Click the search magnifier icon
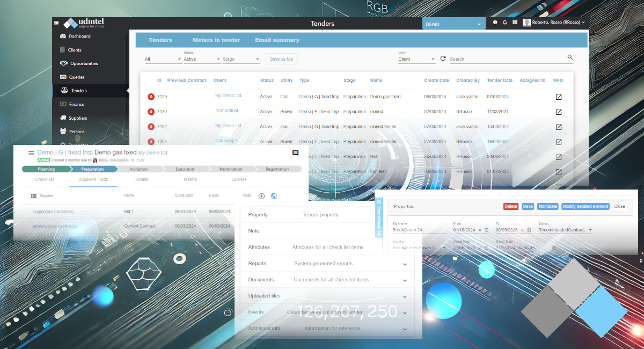 (570, 57)
